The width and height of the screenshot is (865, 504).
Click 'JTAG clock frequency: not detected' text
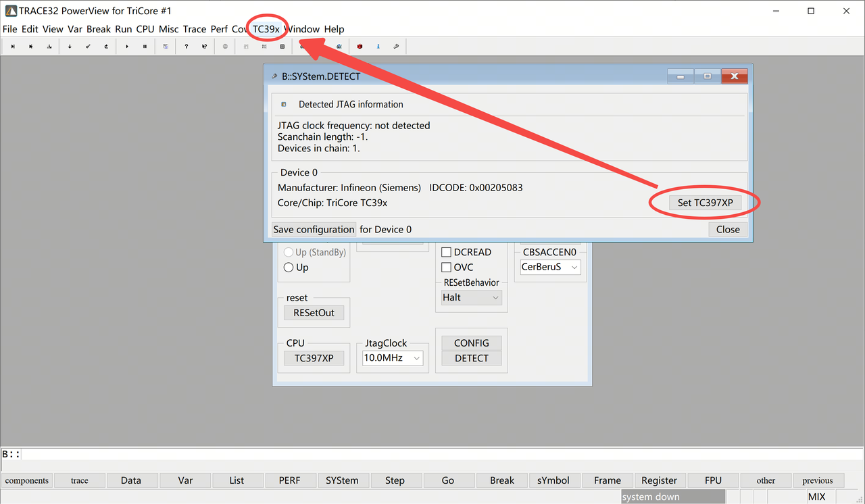click(353, 125)
